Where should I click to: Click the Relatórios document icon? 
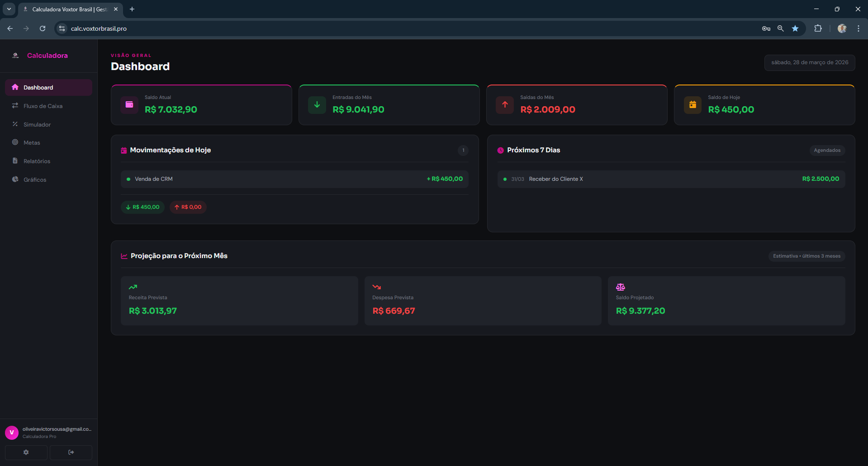pos(15,161)
